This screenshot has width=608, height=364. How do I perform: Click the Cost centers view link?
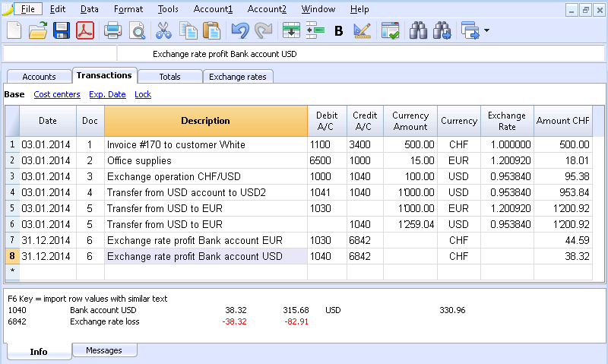[57, 94]
